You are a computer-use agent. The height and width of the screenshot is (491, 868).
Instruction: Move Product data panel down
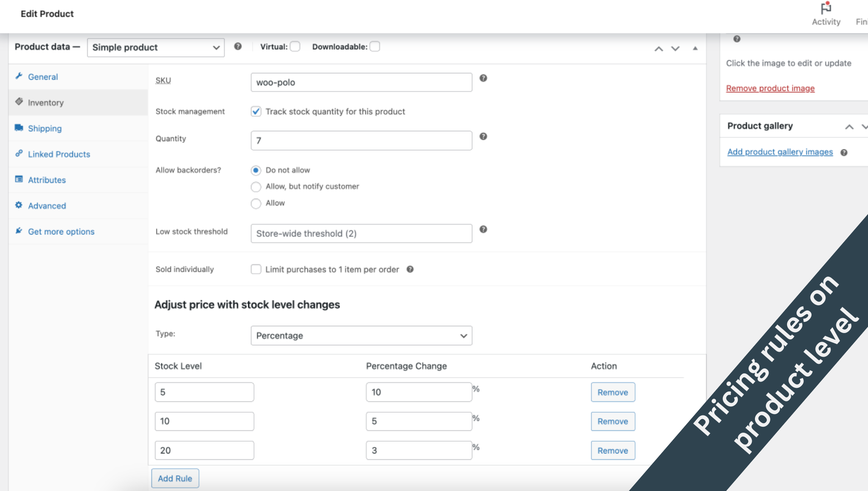click(x=675, y=48)
